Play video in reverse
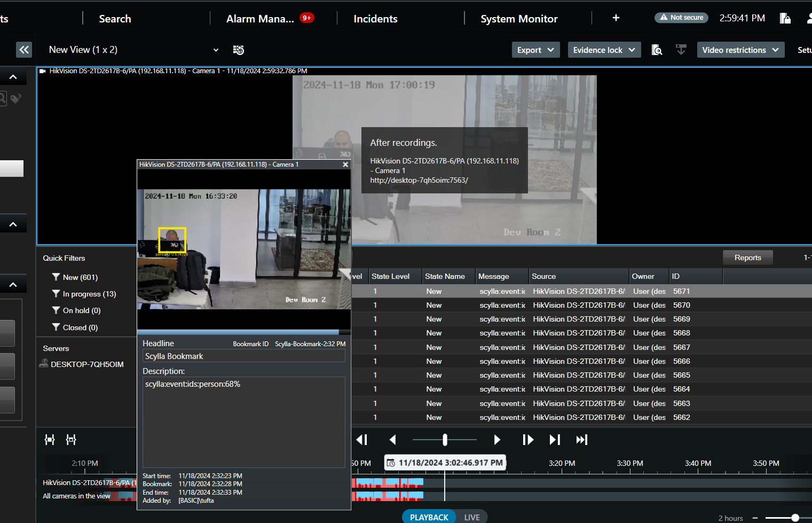 (393, 440)
